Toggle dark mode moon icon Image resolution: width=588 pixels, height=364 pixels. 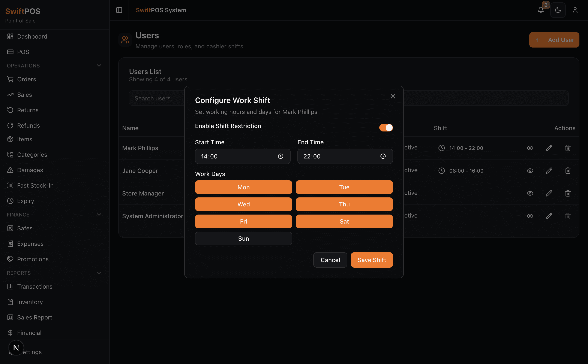(x=558, y=10)
